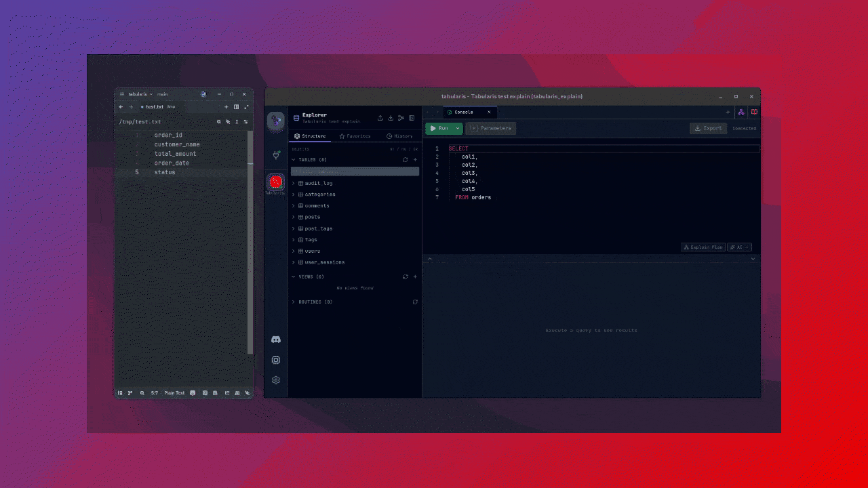The height and width of the screenshot is (488, 868).
Task: Click search icon in text editor toolbar
Action: (219, 122)
